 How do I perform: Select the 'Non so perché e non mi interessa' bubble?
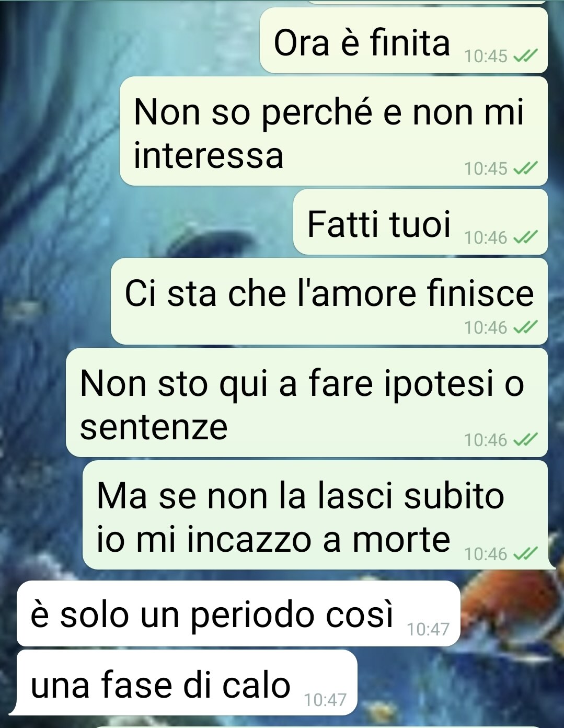click(333, 131)
